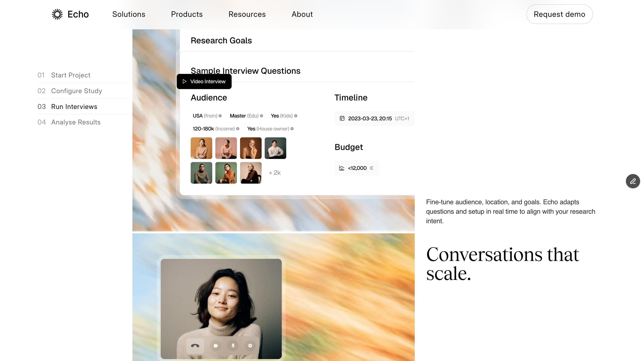Image resolution: width=644 pixels, height=361 pixels.
Task: Toggle the video camera icon in call
Action: (x=216, y=346)
